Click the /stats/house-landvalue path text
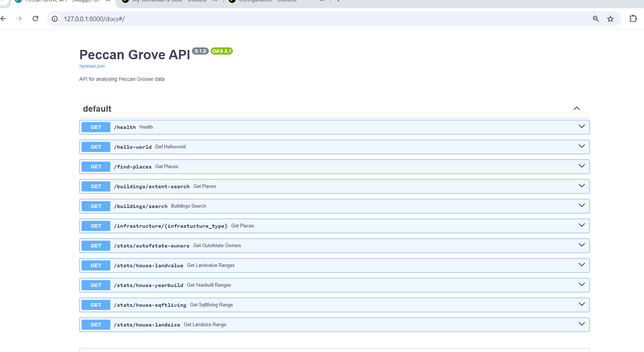The width and height of the screenshot is (644, 352). pos(148,265)
